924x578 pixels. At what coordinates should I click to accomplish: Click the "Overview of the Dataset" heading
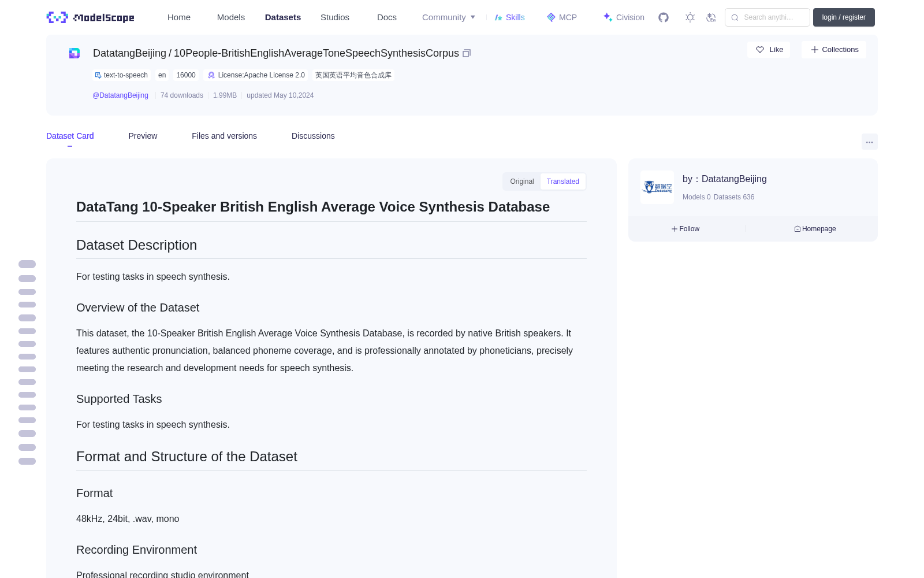click(137, 307)
